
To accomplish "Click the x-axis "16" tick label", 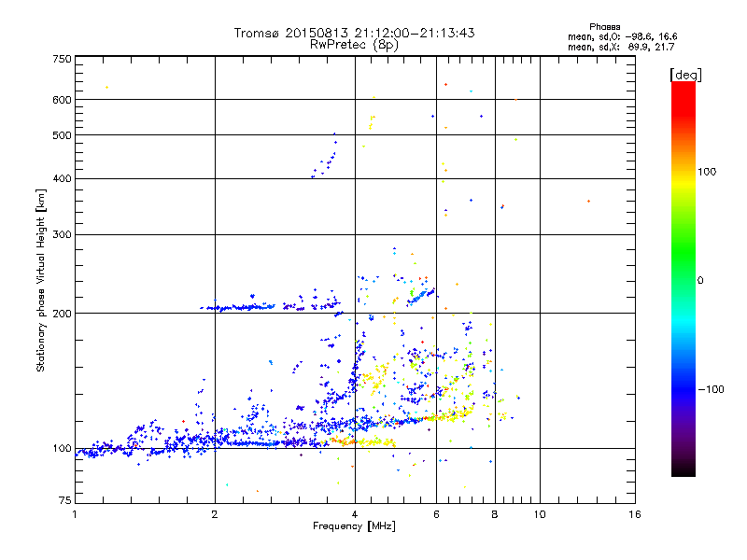I will (635, 514).
